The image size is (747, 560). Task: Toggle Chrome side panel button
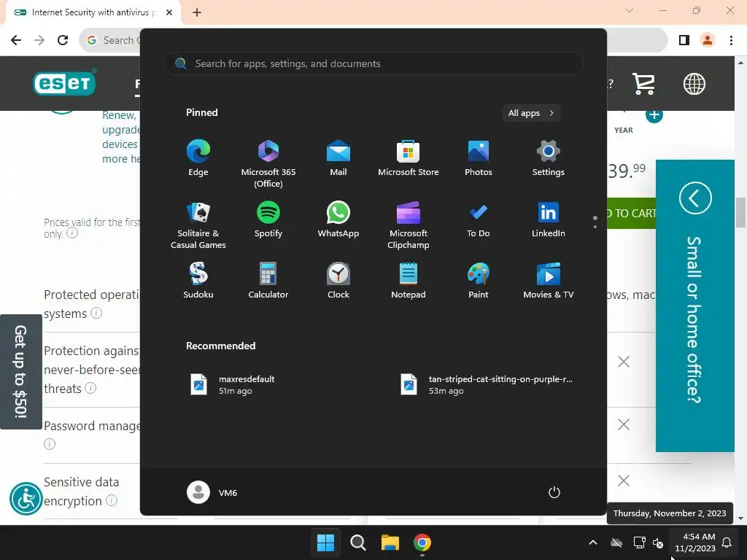[x=684, y=40]
